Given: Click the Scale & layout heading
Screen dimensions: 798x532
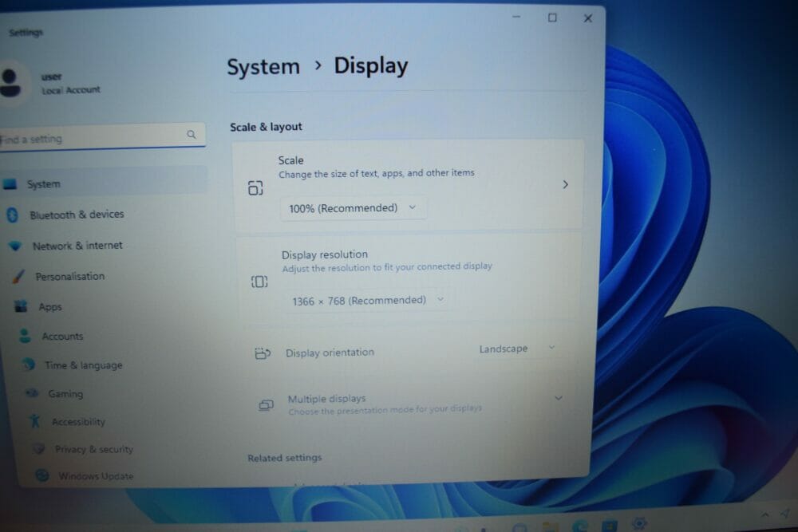Looking at the screenshot, I should [266, 127].
